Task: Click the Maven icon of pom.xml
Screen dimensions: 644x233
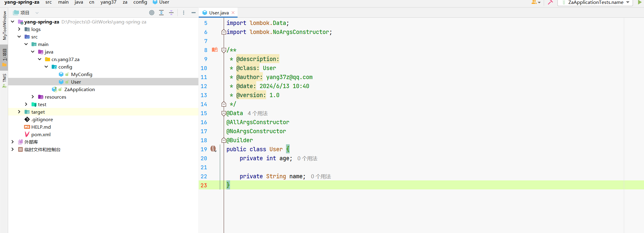Action: tap(27, 134)
